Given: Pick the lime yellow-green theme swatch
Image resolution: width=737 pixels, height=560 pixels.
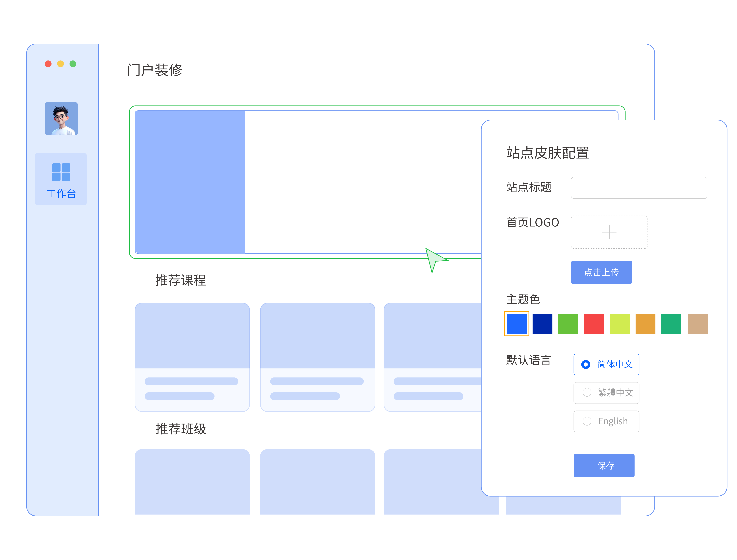Looking at the screenshot, I should tap(619, 324).
